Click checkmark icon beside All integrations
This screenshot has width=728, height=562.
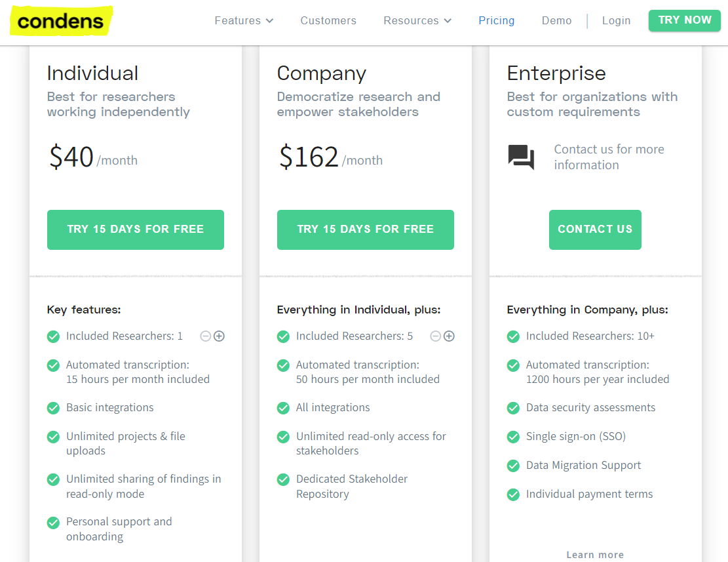point(283,408)
